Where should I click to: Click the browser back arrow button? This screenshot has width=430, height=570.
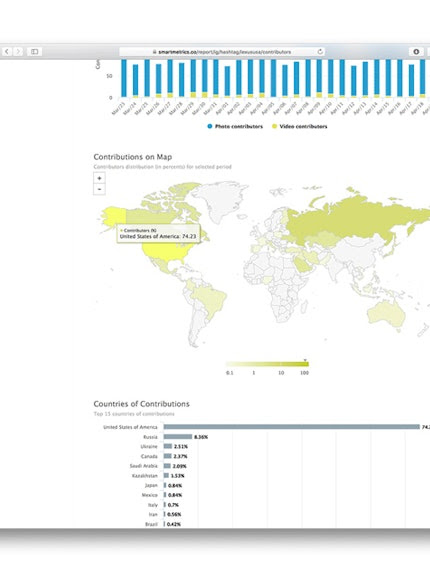click(x=7, y=52)
